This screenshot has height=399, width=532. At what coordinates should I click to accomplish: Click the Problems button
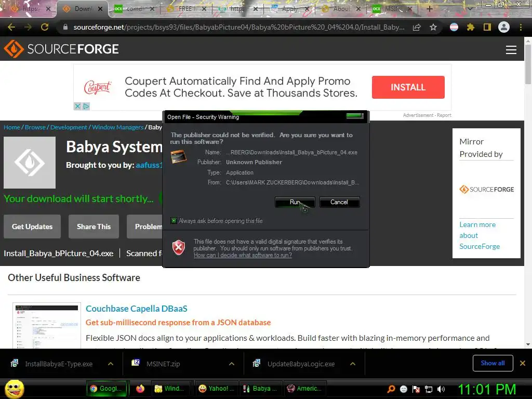[145, 227]
